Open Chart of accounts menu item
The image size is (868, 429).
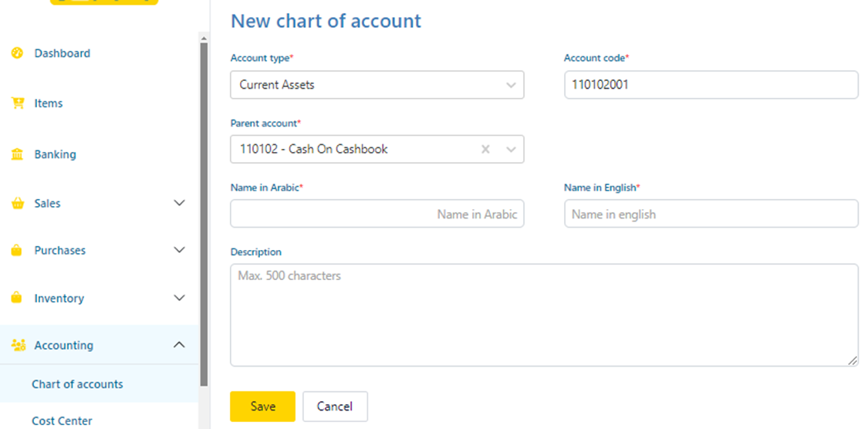coord(77,384)
